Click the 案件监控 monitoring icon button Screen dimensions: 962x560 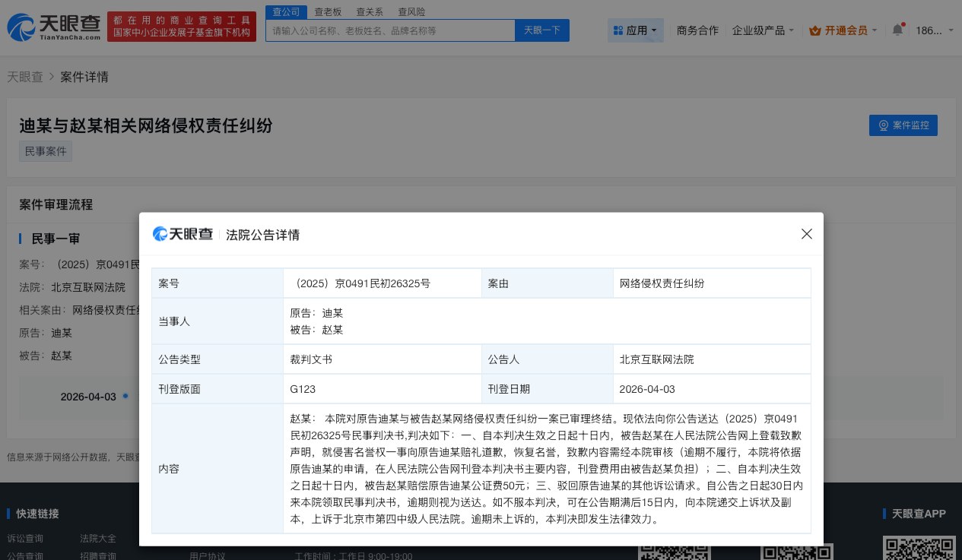point(883,125)
